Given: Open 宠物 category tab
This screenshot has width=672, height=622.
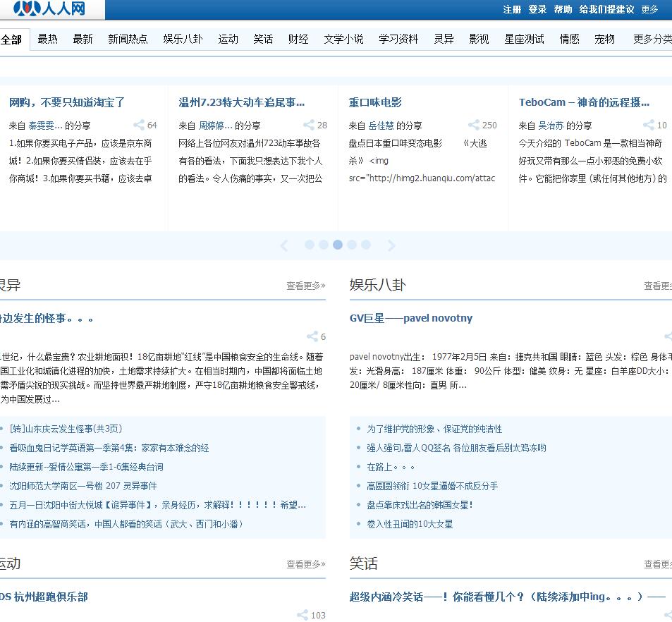Looking at the screenshot, I should tap(604, 39).
